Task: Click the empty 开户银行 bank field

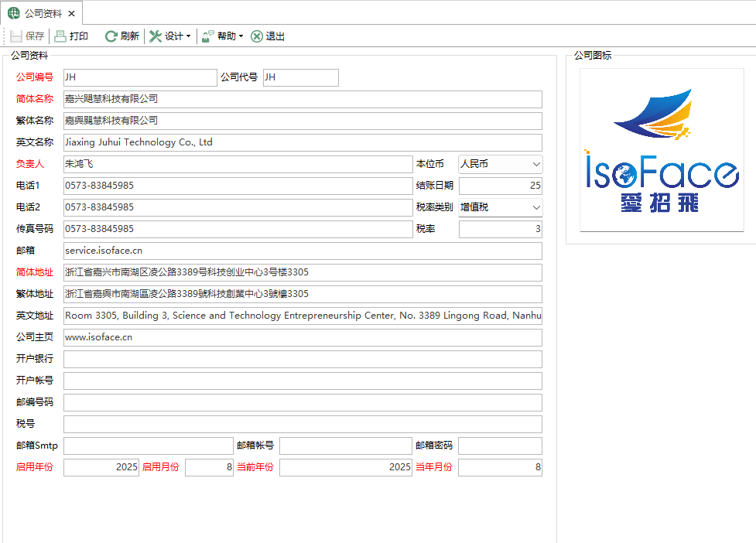Action: pyautogui.click(x=302, y=359)
